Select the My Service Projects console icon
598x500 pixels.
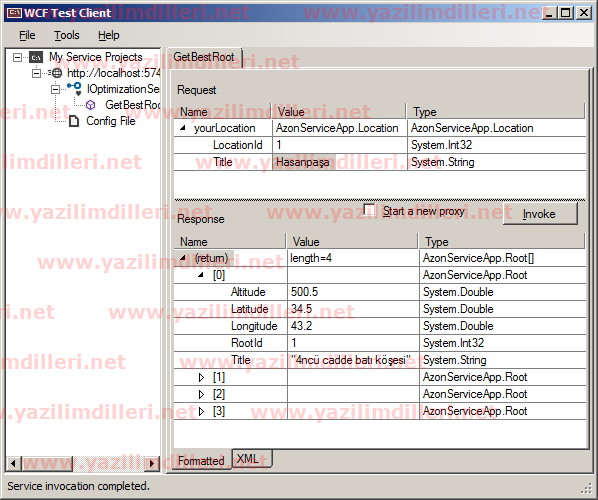(36, 57)
